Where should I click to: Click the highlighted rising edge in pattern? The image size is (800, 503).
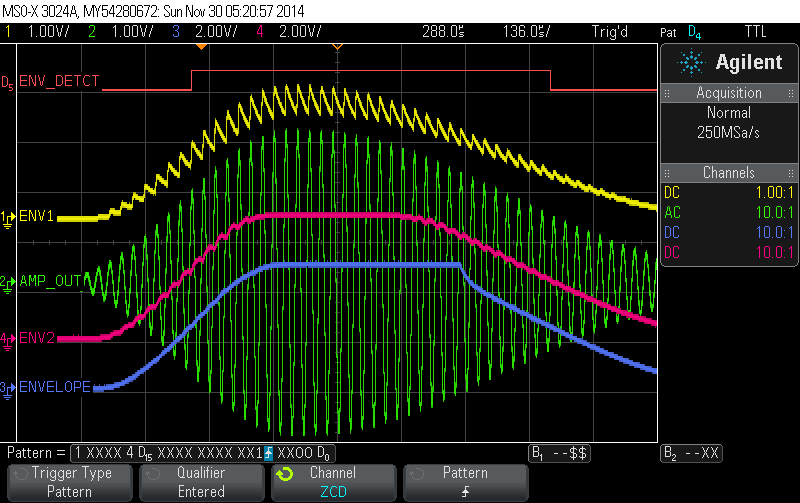[268, 453]
